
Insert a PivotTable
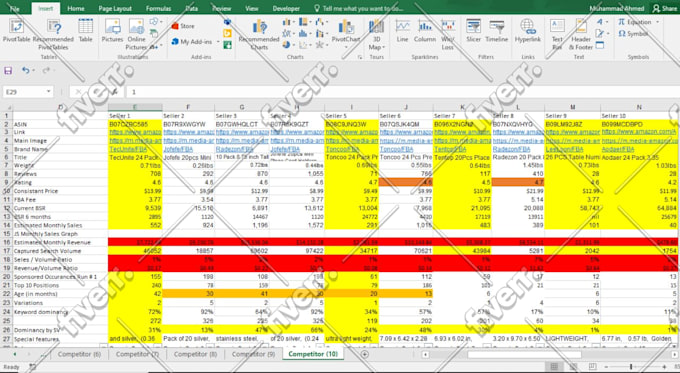tap(16, 30)
